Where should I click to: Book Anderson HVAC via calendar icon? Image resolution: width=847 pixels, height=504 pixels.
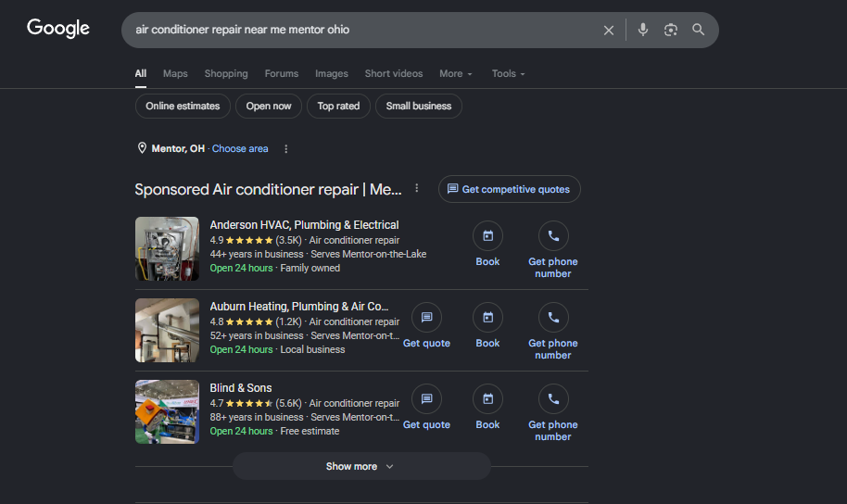point(487,235)
